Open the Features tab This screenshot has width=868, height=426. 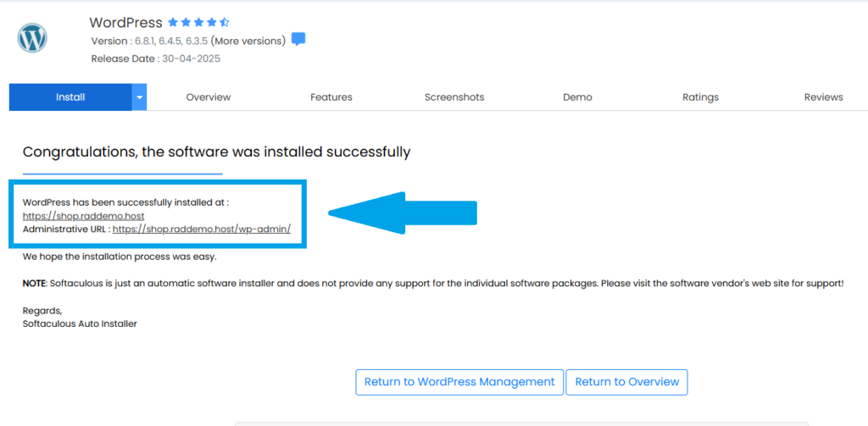point(331,97)
